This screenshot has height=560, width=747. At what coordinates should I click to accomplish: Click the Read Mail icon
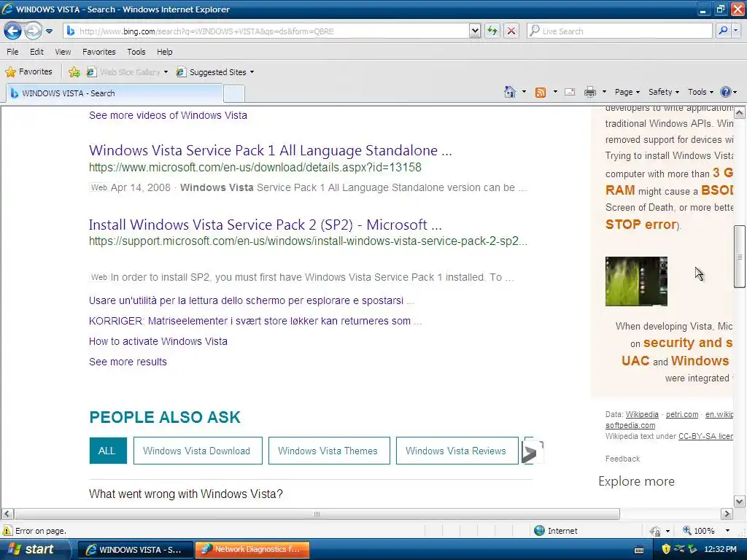(570, 92)
